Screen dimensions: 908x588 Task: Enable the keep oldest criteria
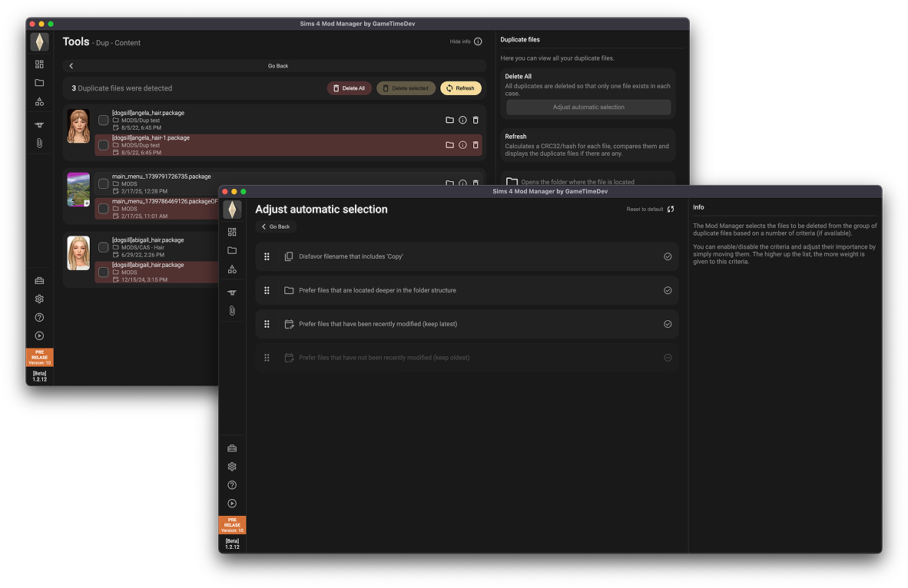(668, 358)
